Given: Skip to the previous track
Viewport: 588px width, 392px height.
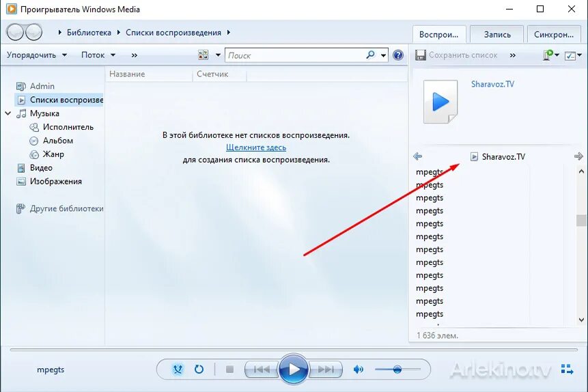Looking at the screenshot, I should 262,369.
